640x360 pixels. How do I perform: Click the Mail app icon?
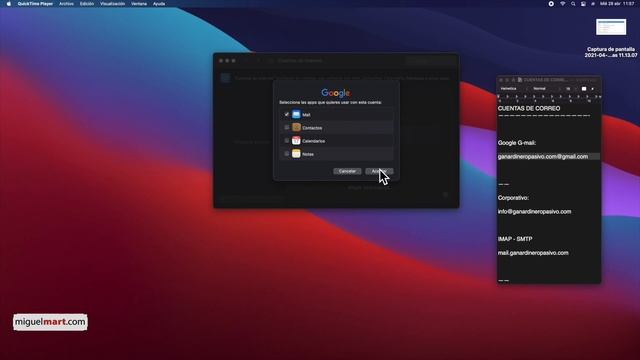[296, 114]
